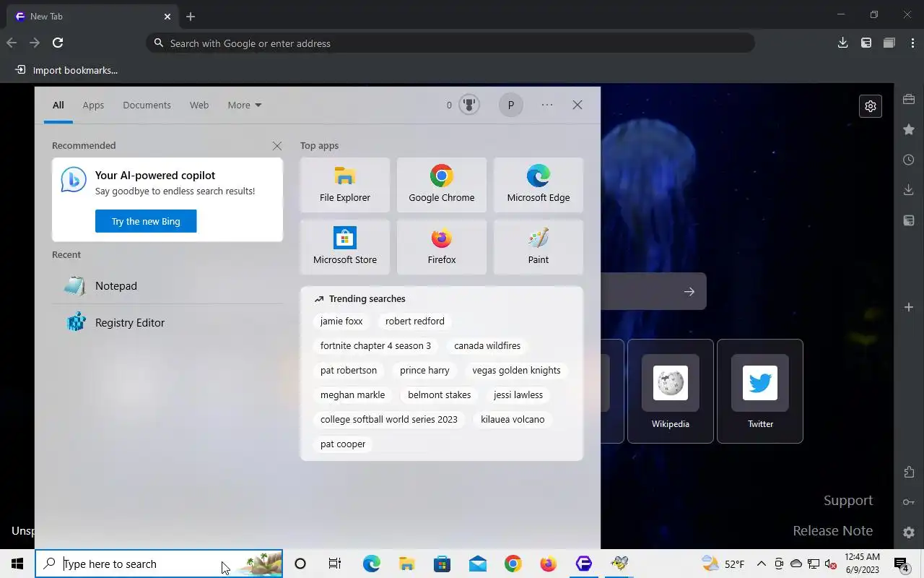Screen dimensions: 924x578
Task: Open Task View on taskbar
Action: [x=335, y=564]
